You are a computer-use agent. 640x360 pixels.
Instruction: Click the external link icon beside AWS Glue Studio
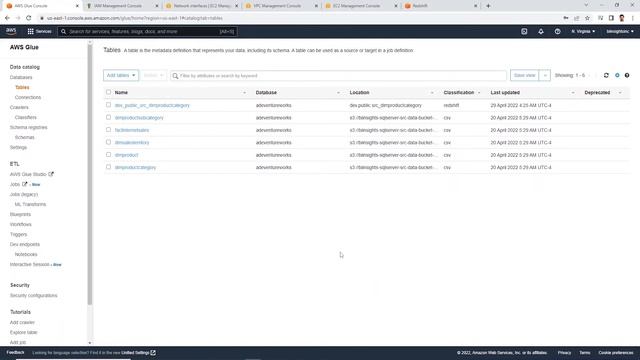click(x=51, y=174)
